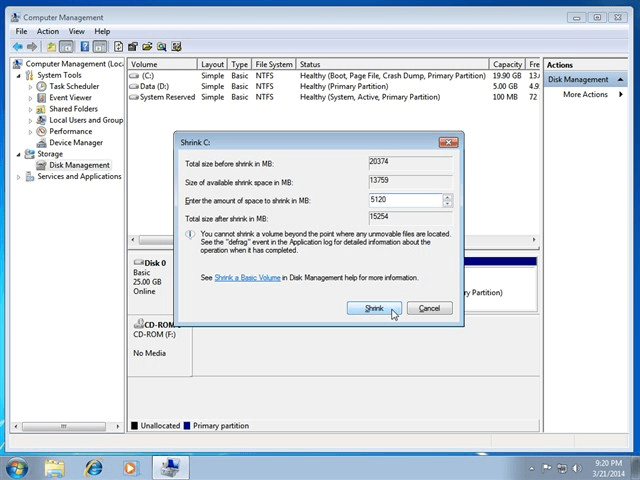Click the drive icon beside Data (D:)
This screenshot has height=480, width=640.
tap(134, 87)
